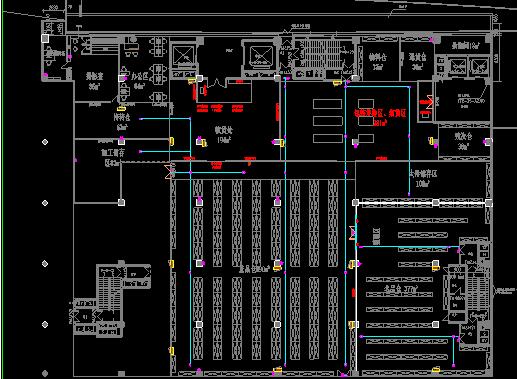The width and height of the screenshot is (517, 379).
Task: Select the middle grip on the white horizontal line
Action: (435, 202)
